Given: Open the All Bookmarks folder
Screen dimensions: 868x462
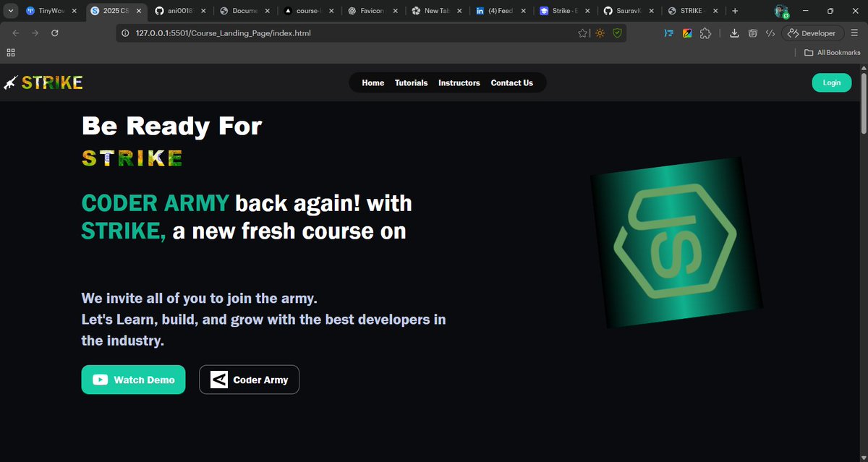Looking at the screenshot, I should click(x=833, y=53).
